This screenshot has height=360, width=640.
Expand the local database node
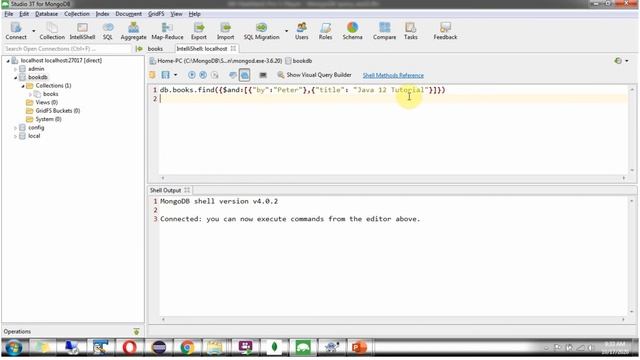tap(16, 136)
